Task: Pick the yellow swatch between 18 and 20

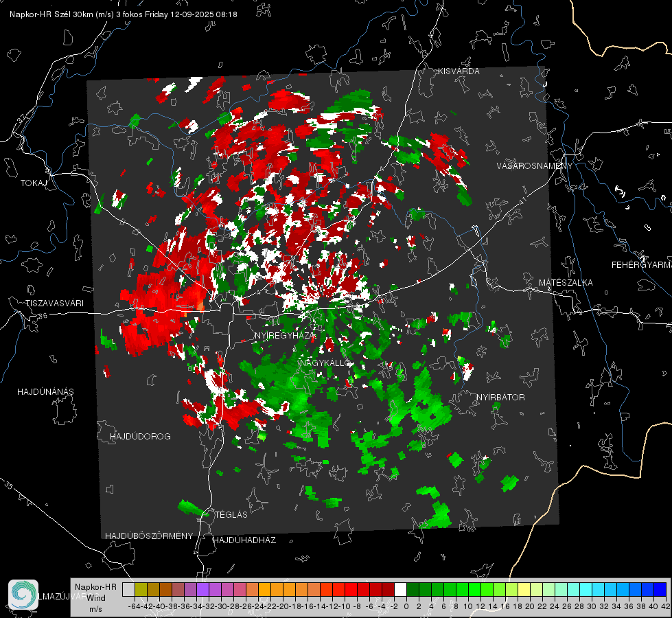Action: tap(524, 589)
